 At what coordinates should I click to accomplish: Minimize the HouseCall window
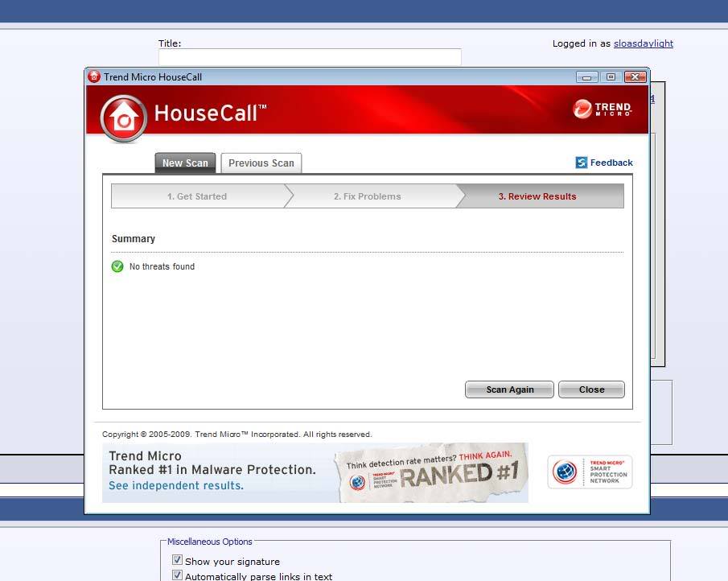point(587,77)
